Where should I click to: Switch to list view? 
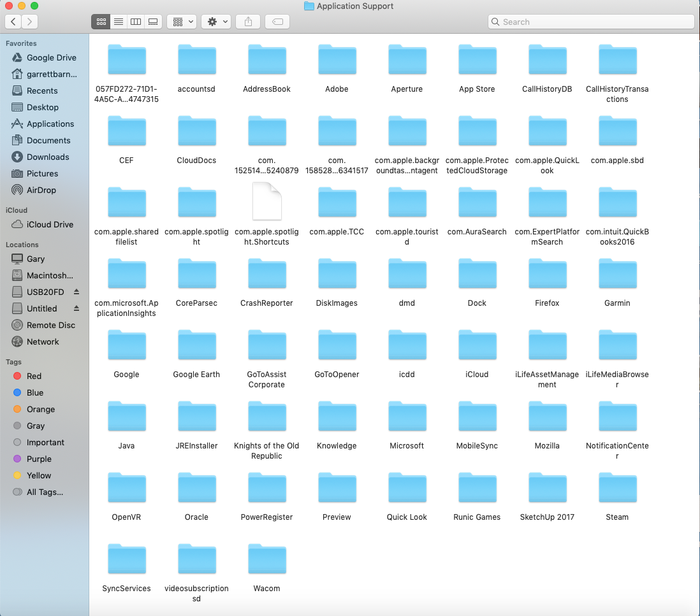[119, 22]
